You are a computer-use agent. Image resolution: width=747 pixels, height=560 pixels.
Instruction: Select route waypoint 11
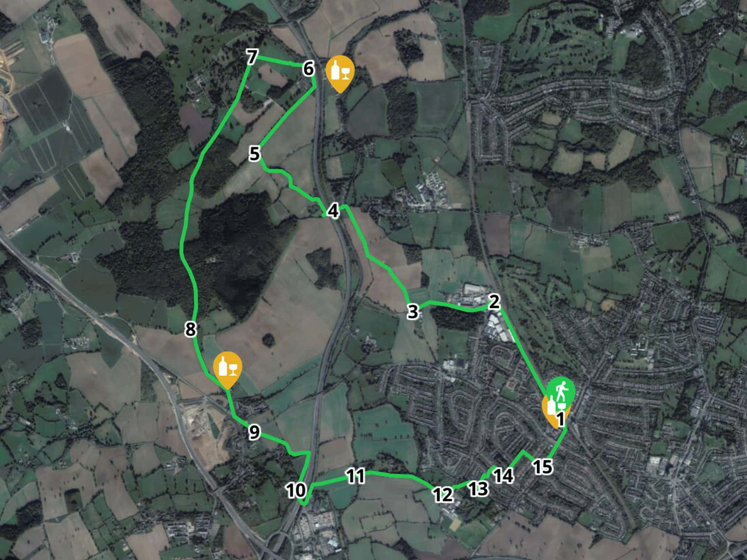click(356, 476)
